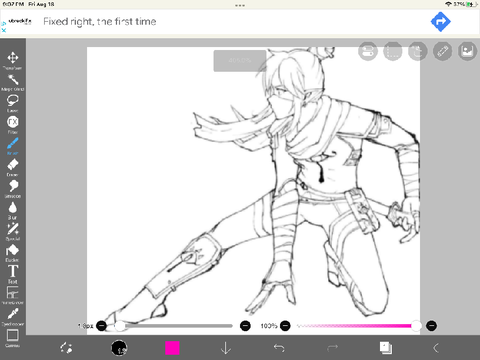Select the Magic Wand tool
This screenshot has height=360, width=480.
13,82
